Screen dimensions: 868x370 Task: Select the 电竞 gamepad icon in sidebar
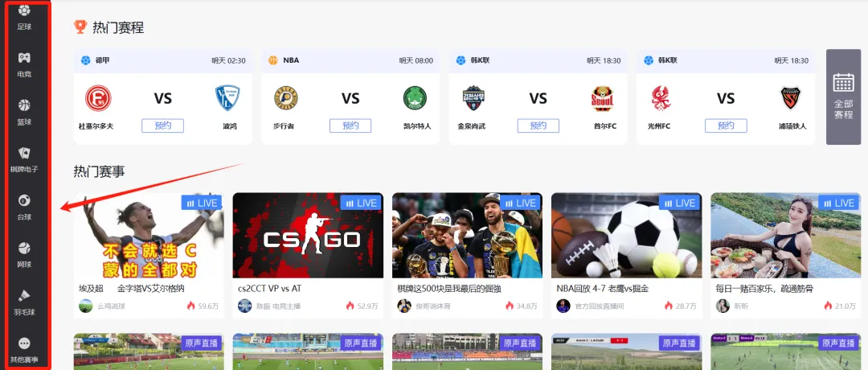click(x=24, y=58)
